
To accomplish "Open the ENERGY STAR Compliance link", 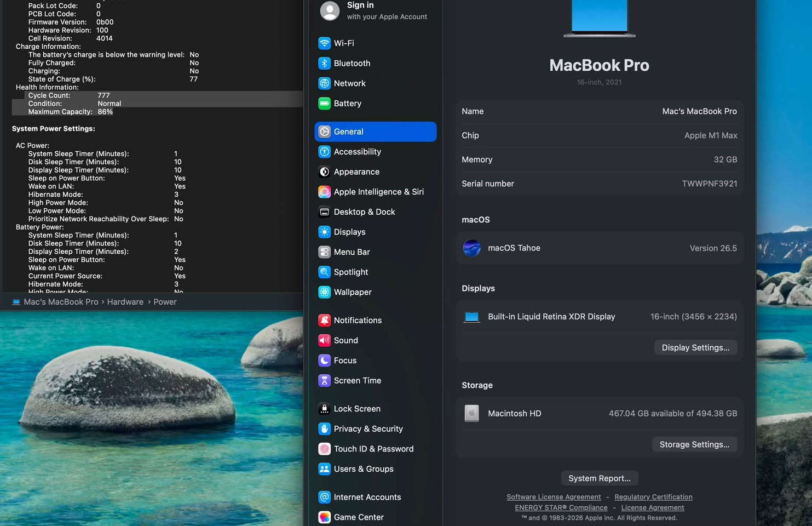I will (561, 507).
